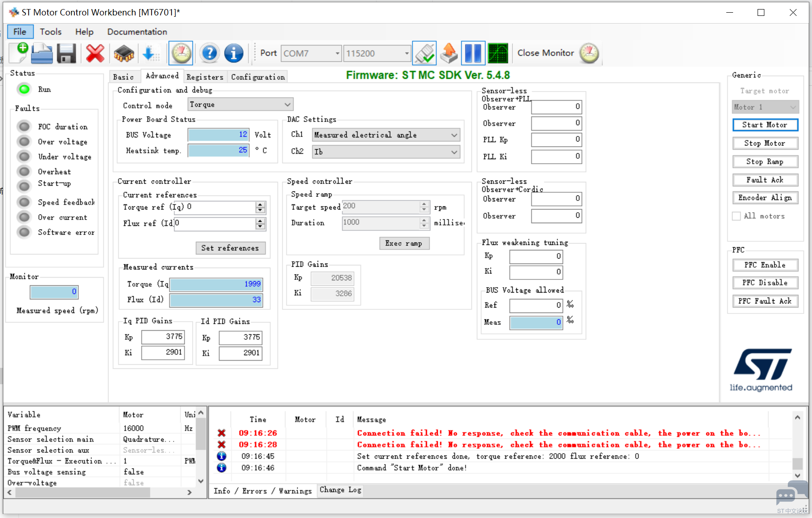This screenshot has height=518, width=812.
Task: Open the green plotter graph icon
Action: pyautogui.click(x=498, y=53)
